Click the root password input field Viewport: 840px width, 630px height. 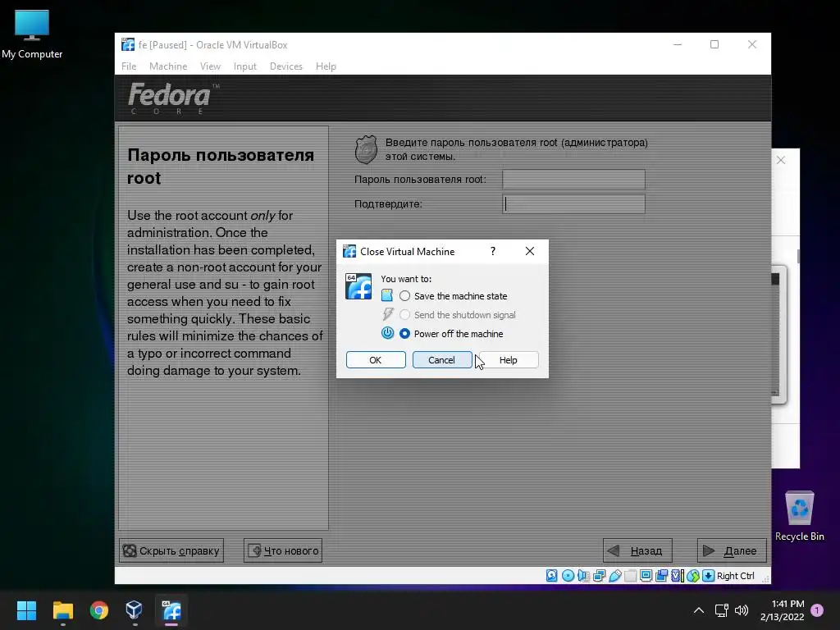pos(573,180)
